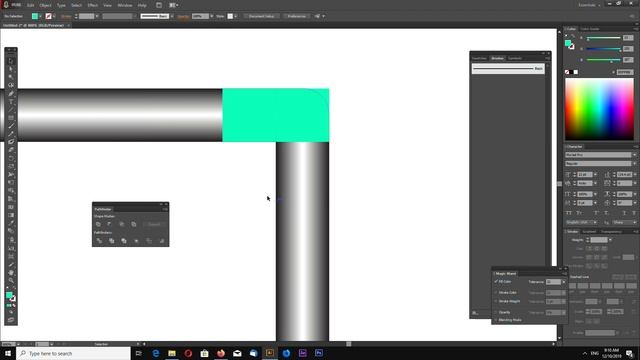Open the Effect menu
Screen dimensions: 640x360
pyautogui.click(x=93, y=5)
